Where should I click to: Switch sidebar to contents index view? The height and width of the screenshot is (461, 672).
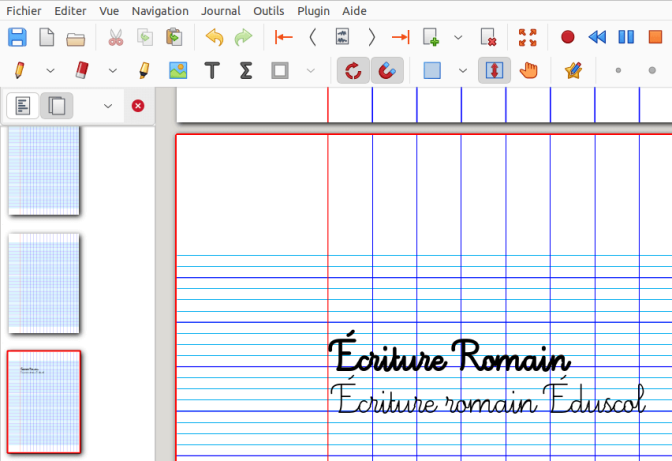tap(23, 106)
